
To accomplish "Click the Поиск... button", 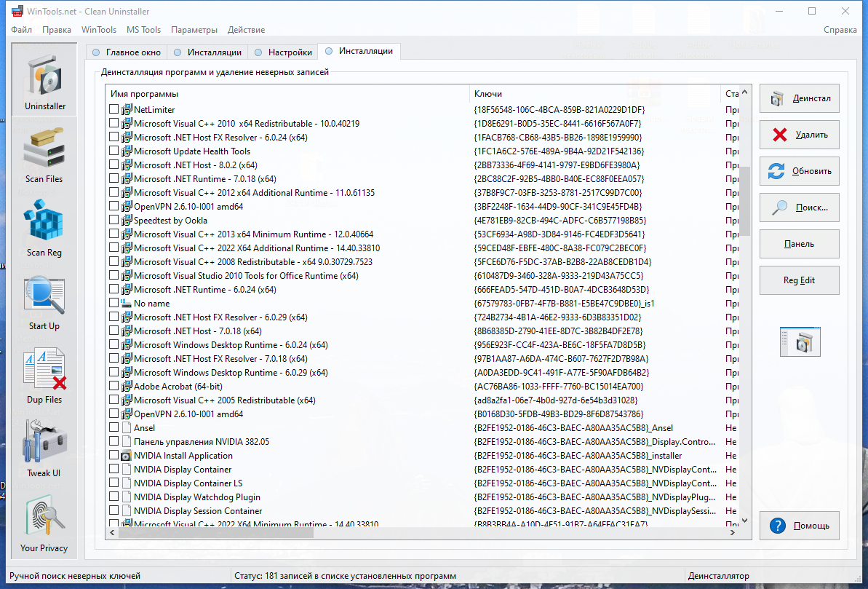I will pyautogui.click(x=800, y=207).
